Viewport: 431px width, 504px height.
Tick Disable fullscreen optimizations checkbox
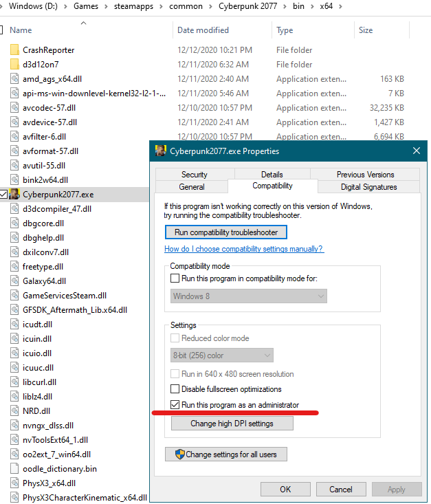pyautogui.click(x=175, y=389)
